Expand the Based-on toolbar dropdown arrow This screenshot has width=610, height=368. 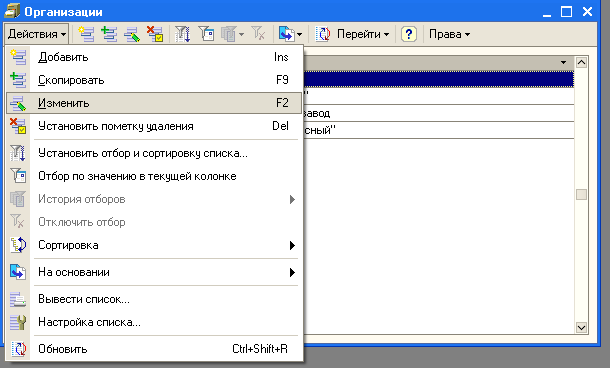[300, 34]
